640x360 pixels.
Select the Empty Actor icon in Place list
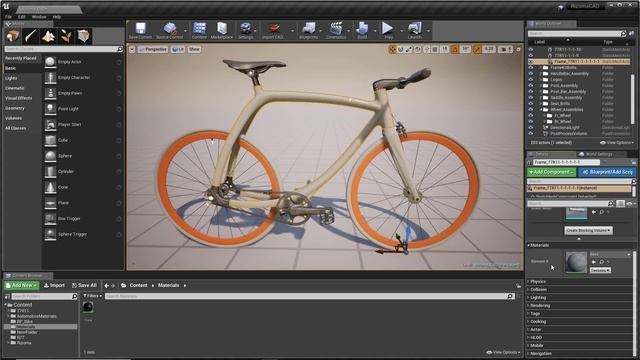pos(50,62)
